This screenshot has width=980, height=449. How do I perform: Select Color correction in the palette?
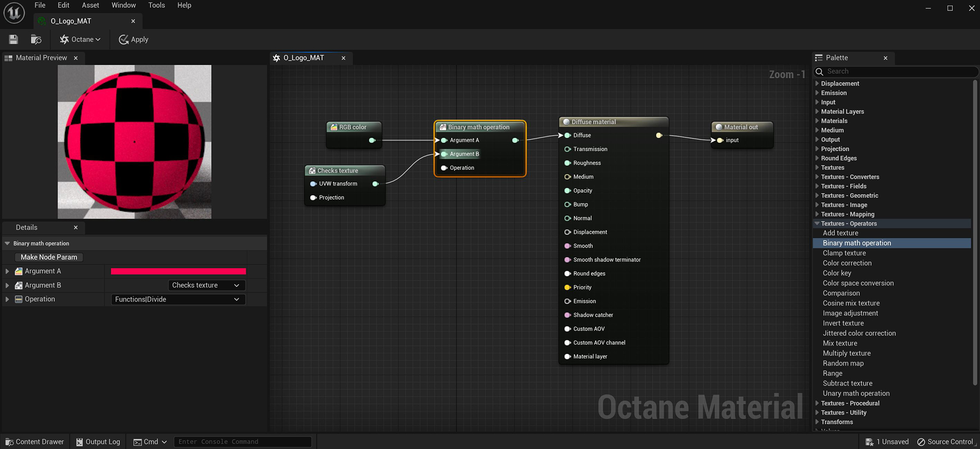pyautogui.click(x=847, y=263)
